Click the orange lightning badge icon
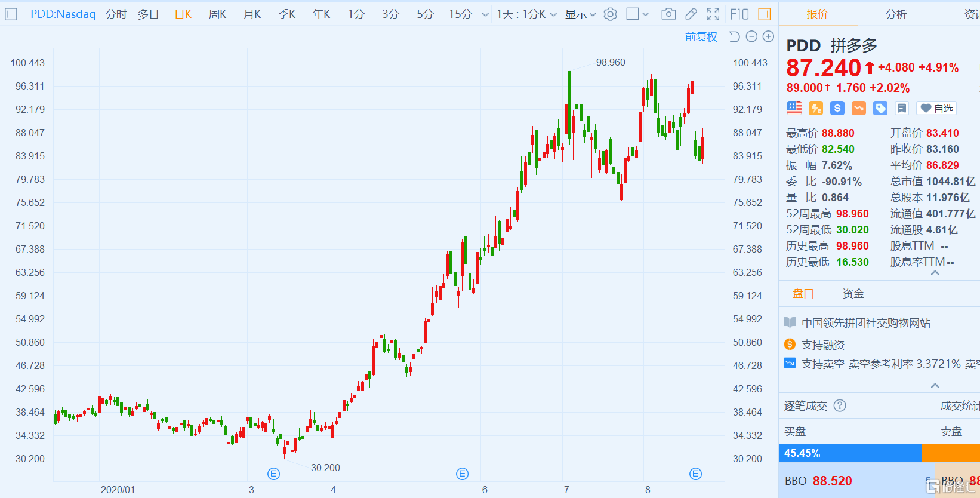The image size is (980, 498). point(815,108)
